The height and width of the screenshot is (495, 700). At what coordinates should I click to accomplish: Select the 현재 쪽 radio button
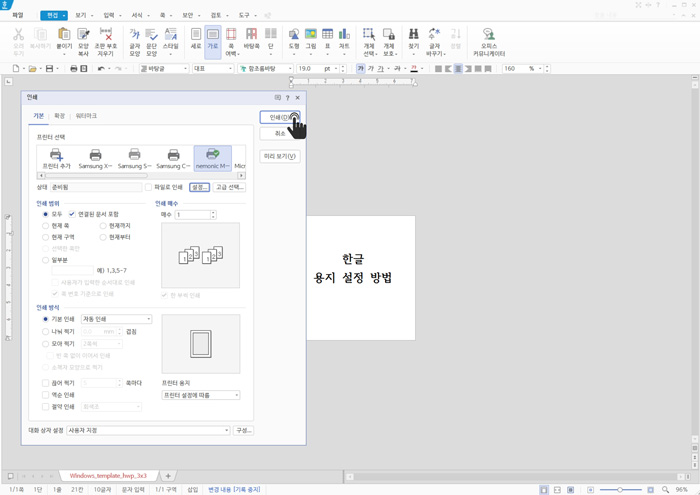pos(46,226)
